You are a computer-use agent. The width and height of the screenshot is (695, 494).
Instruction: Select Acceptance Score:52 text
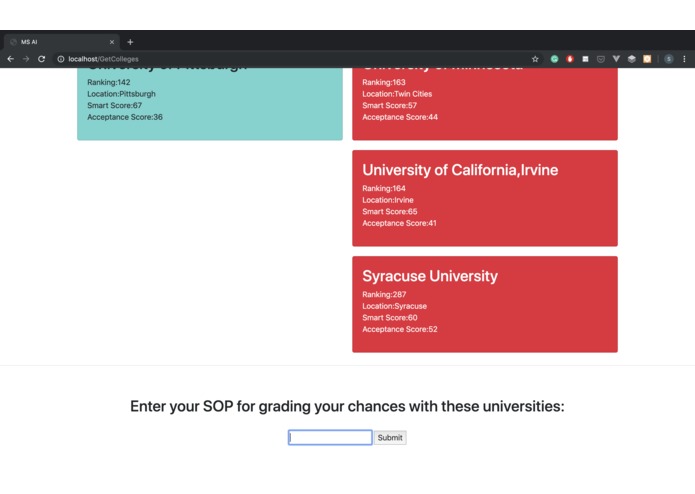tap(400, 329)
